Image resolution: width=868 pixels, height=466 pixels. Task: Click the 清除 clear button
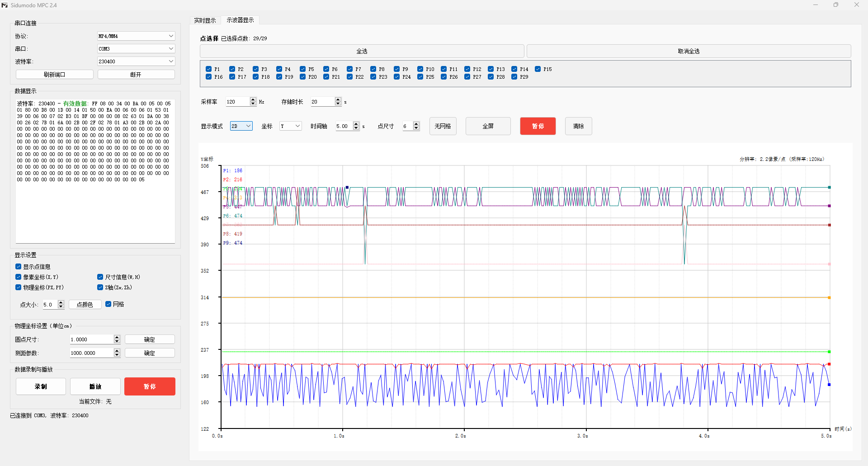(x=578, y=126)
